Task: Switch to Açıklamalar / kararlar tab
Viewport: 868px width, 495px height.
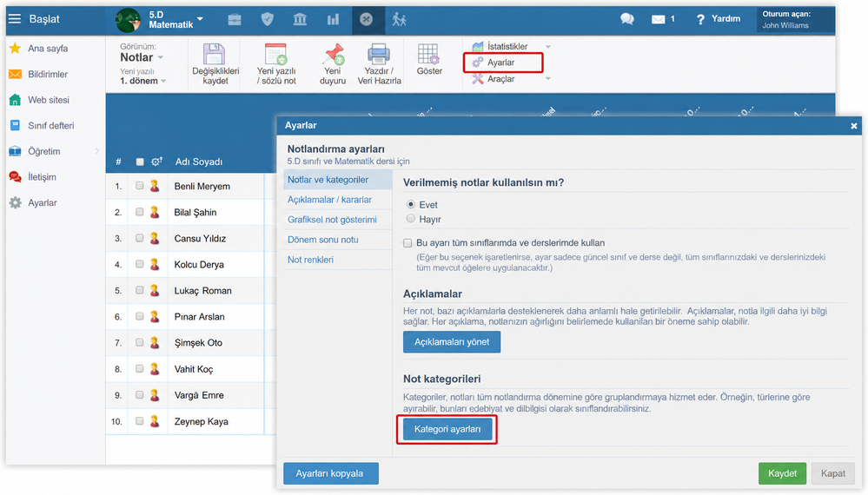Action: click(x=329, y=200)
